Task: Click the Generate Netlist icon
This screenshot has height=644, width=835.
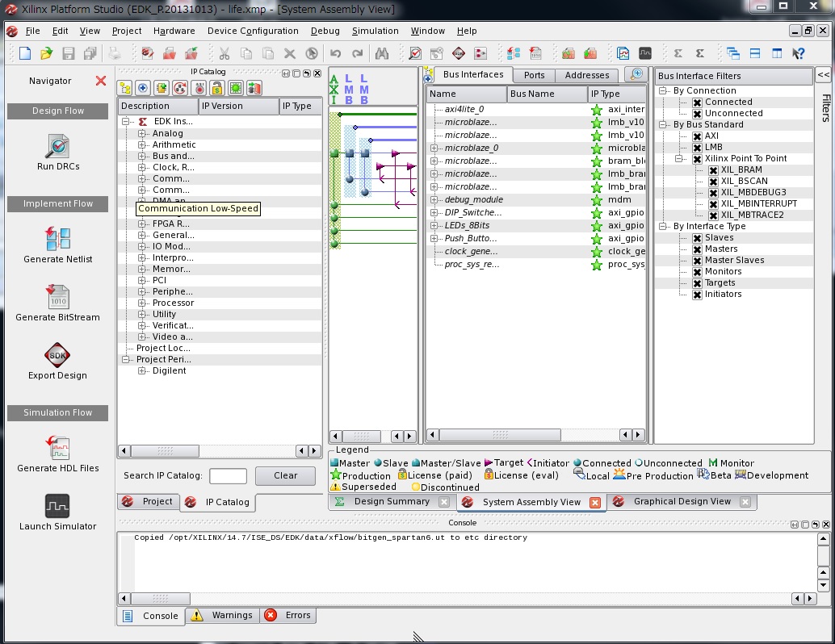Action: tap(57, 238)
